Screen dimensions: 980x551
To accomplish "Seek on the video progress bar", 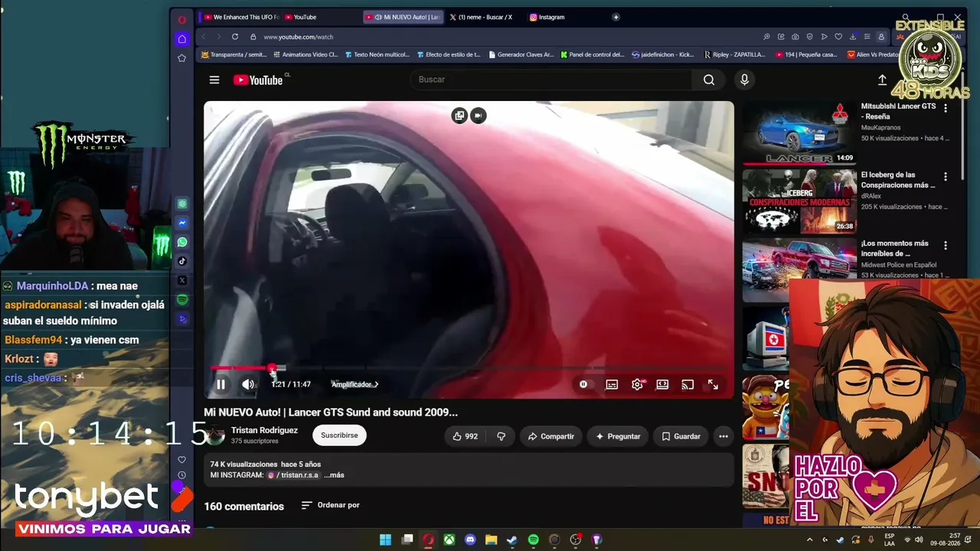I will click(469, 369).
